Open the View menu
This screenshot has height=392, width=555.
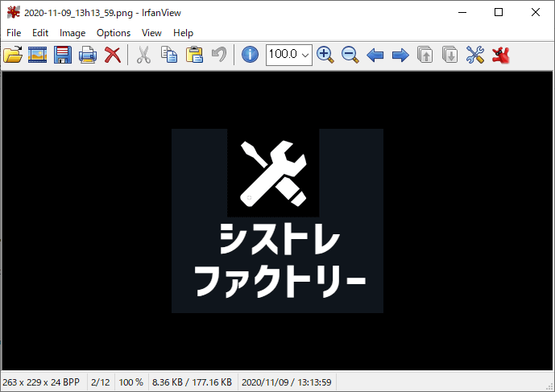[x=151, y=33]
